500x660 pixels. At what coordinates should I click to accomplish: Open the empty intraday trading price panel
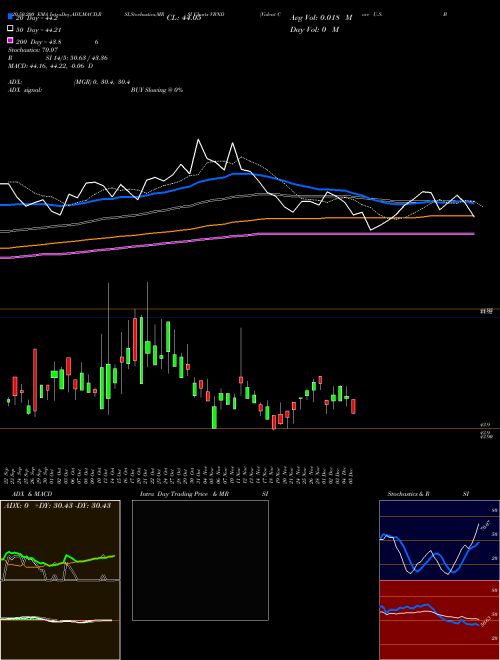coord(200,560)
